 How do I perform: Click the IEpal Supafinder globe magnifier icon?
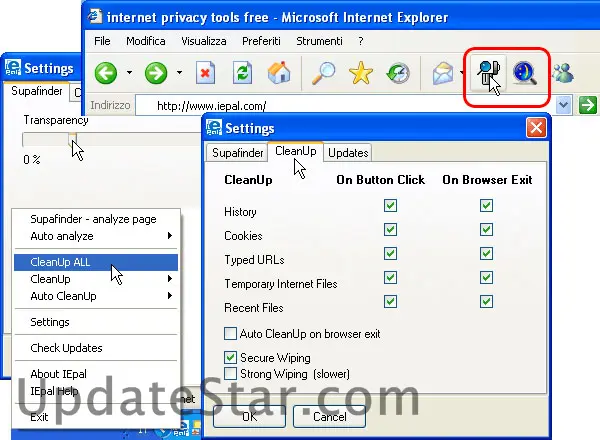[525, 73]
